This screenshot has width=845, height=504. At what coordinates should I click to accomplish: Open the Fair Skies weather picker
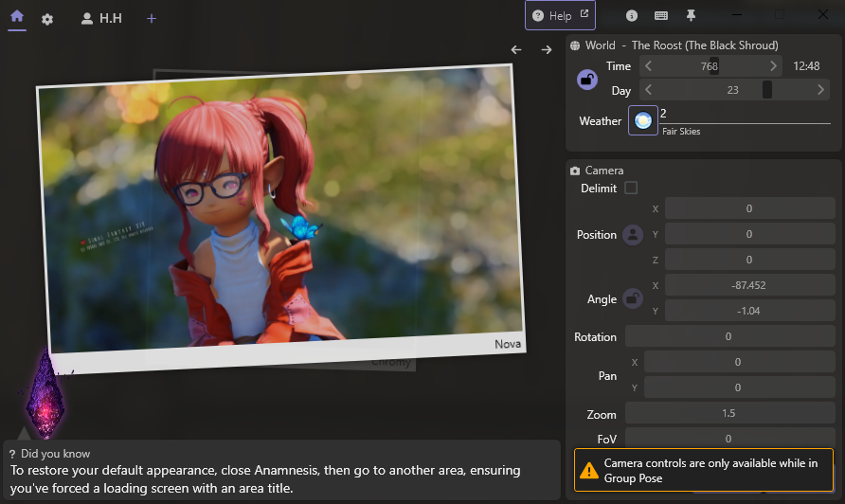click(x=643, y=120)
